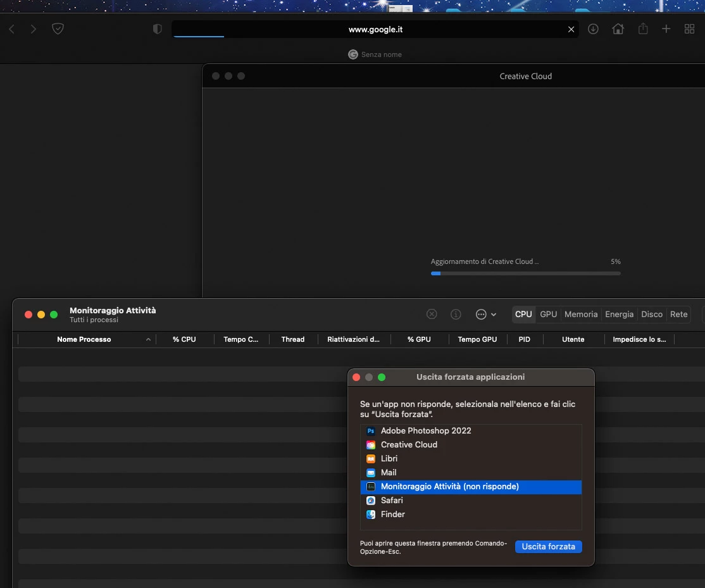705x588 pixels.
Task: Switch to the CPU tab
Action: 523,314
